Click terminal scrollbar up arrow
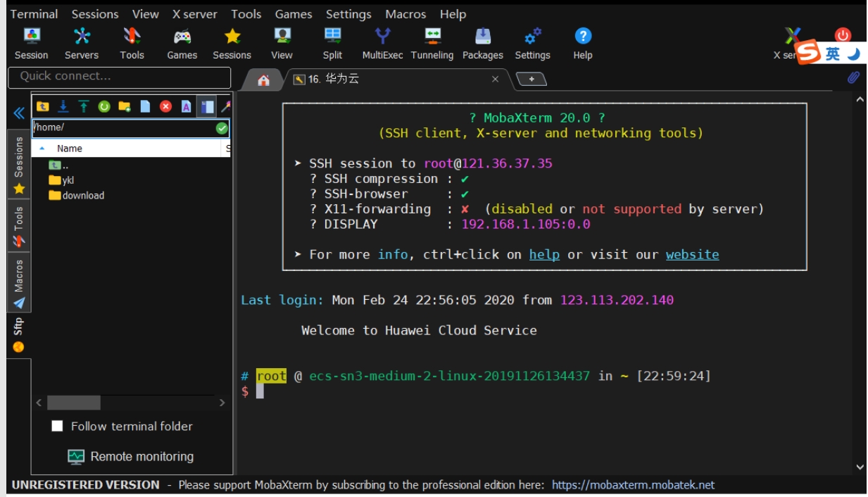 [x=860, y=100]
